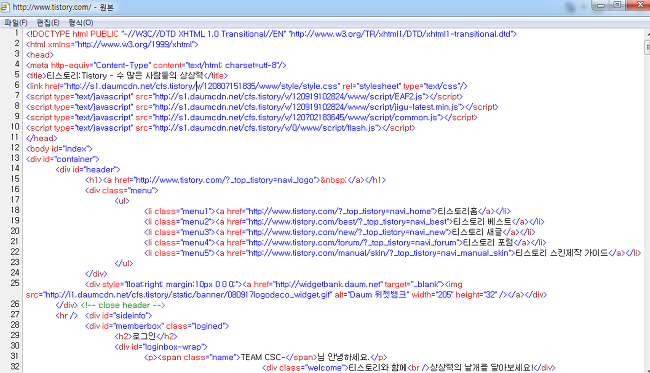Screen dimensions: 650x373
Task: Click the EAF2.js script line
Action: pyautogui.click(x=244, y=97)
